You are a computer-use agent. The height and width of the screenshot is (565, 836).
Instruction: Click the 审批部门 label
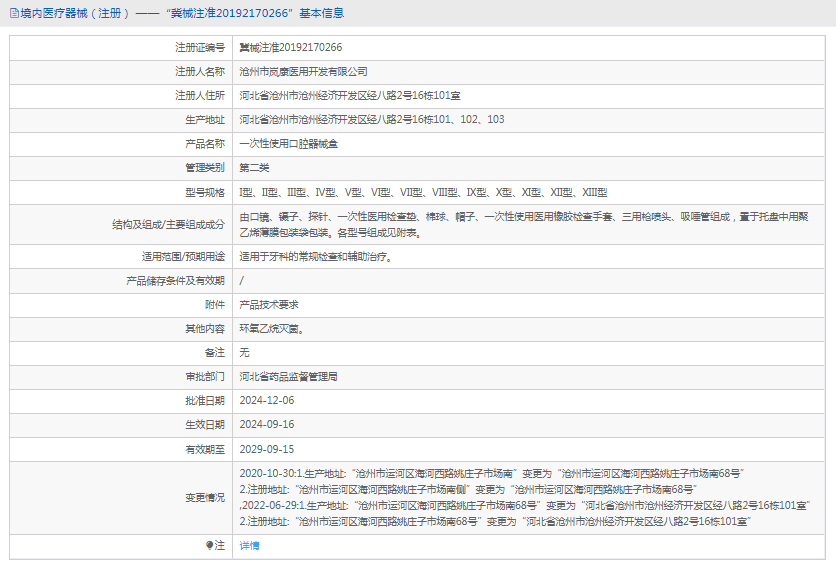coord(205,377)
